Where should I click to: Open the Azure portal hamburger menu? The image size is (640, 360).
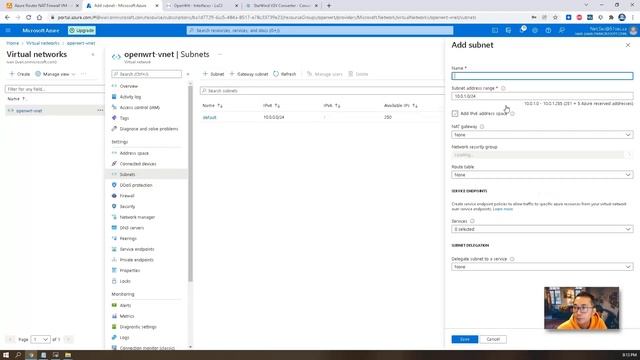point(8,30)
